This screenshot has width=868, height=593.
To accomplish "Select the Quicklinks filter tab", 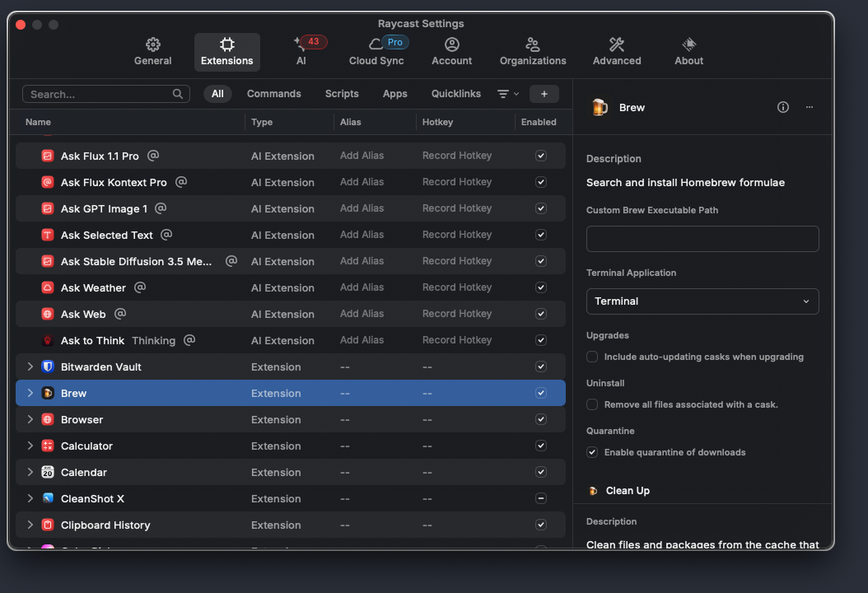I will coord(455,94).
